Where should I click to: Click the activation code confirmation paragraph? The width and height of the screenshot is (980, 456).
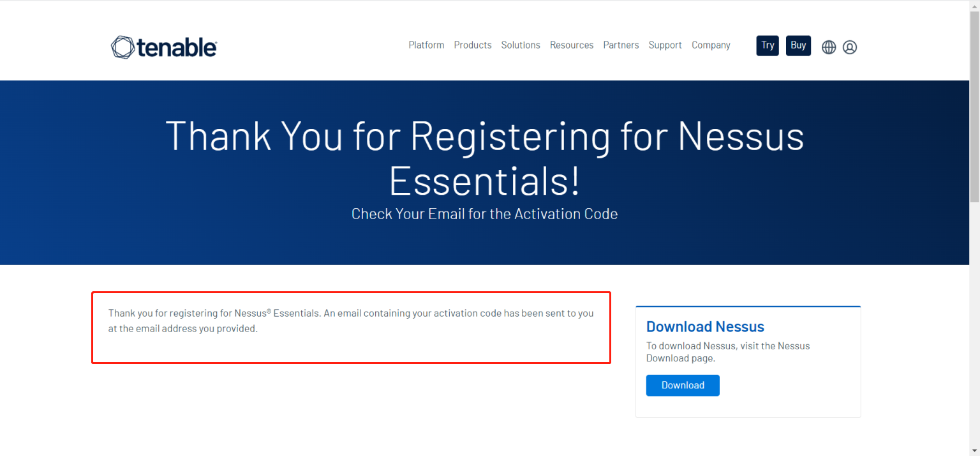[x=351, y=321]
